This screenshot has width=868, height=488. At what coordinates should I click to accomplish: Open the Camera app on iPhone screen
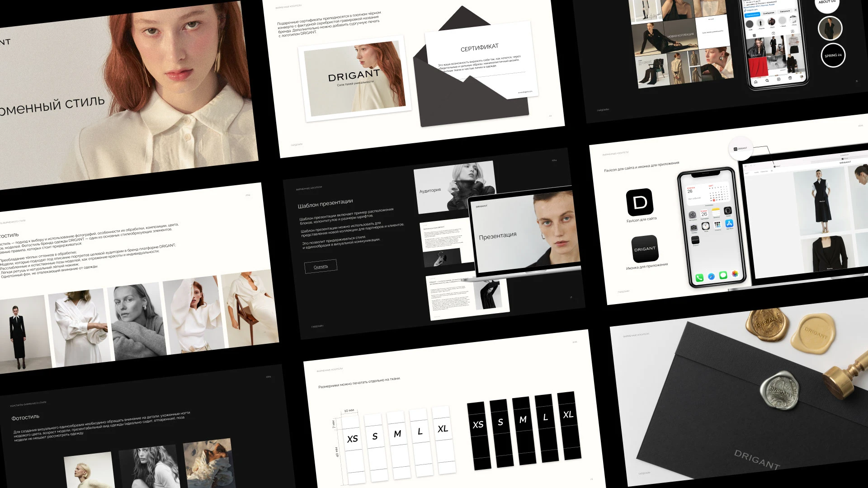pos(693,228)
